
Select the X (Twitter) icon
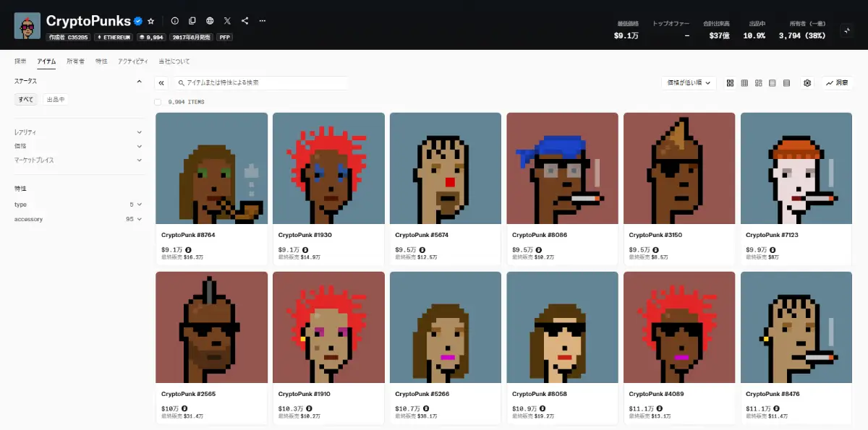point(227,21)
